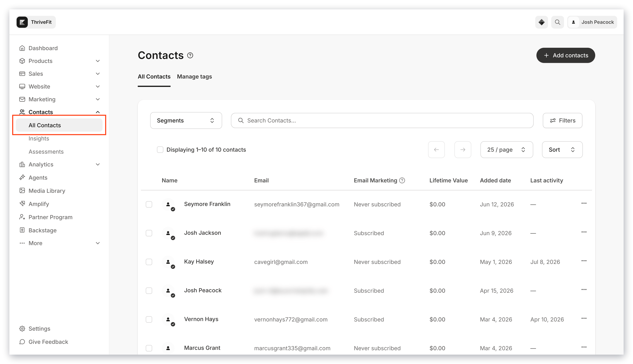Check the Seymore Franklin row checkbox
Screen dimensions: 633x364
[x=149, y=205]
